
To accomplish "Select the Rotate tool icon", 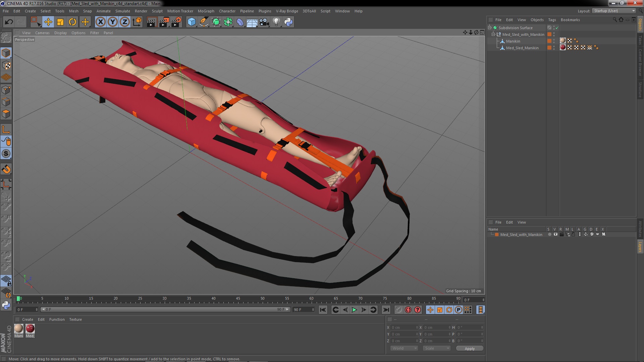I will tap(72, 22).
